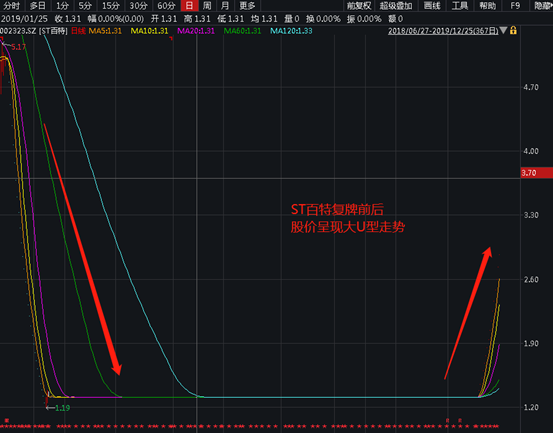
Task: Open the 前复权 adjustment option
Action: [x=359, y=6]
